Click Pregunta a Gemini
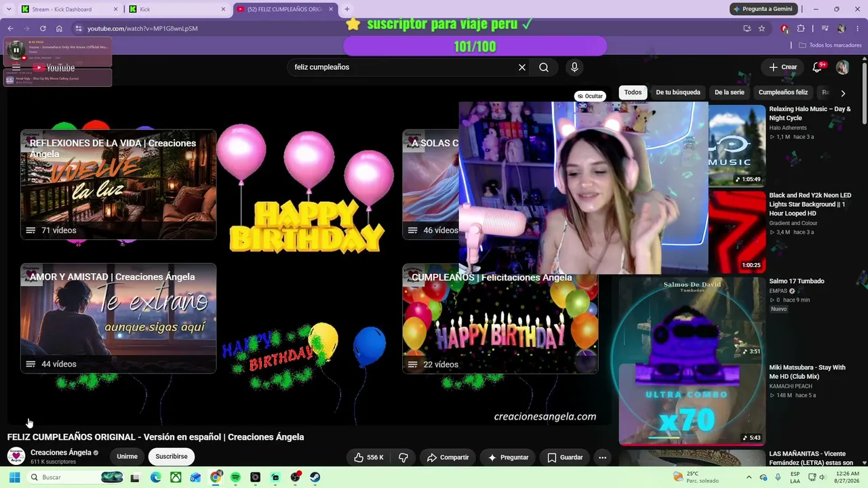Image resolution: width=868 pixels, height=488 pixels. tap(762, 9)
